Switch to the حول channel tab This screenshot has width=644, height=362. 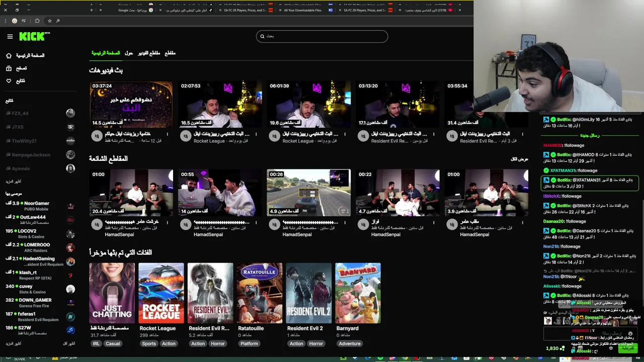[129, 53]
